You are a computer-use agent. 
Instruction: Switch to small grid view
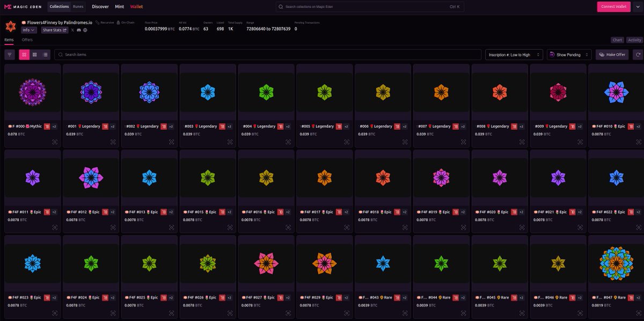(x=35, y=55)
